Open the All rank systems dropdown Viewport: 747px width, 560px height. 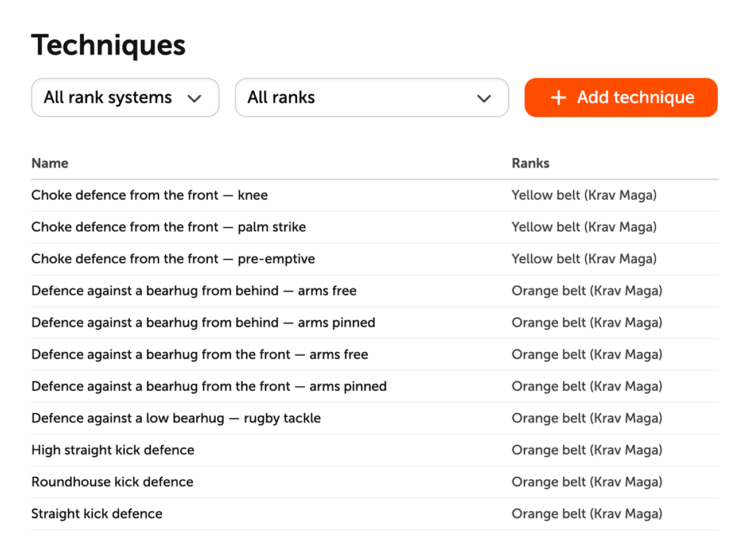pyautogui.click(x=124, y=98)
